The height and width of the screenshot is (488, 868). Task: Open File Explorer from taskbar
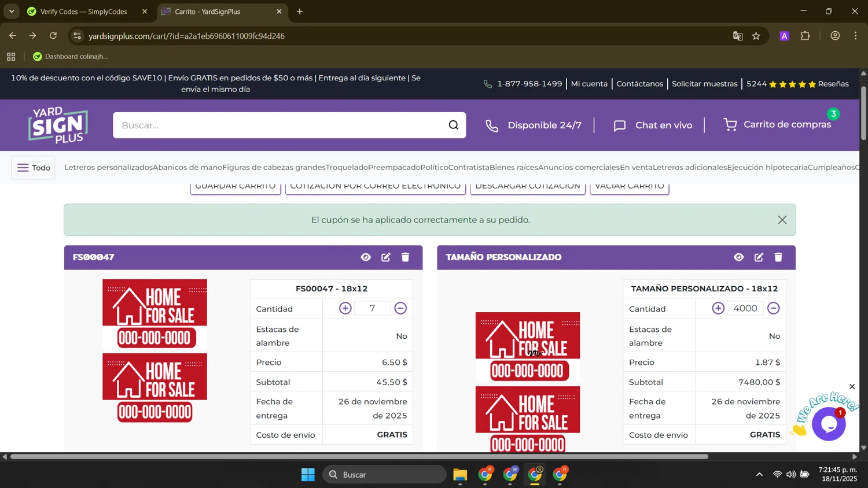coord(460,475)
